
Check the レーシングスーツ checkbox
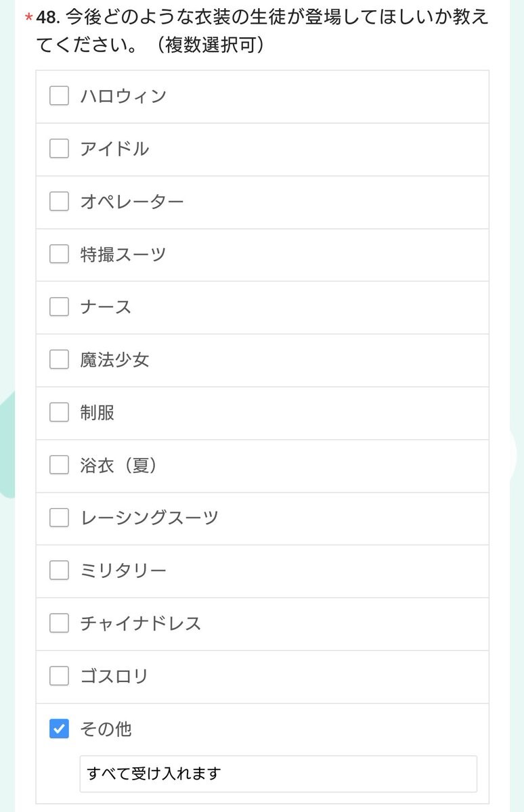[60, 518]
